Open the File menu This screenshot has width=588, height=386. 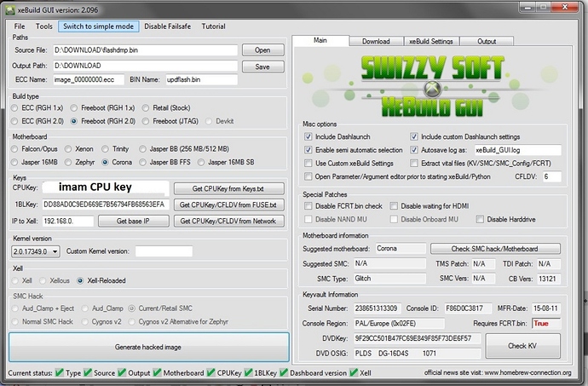[x=20, y=26]
